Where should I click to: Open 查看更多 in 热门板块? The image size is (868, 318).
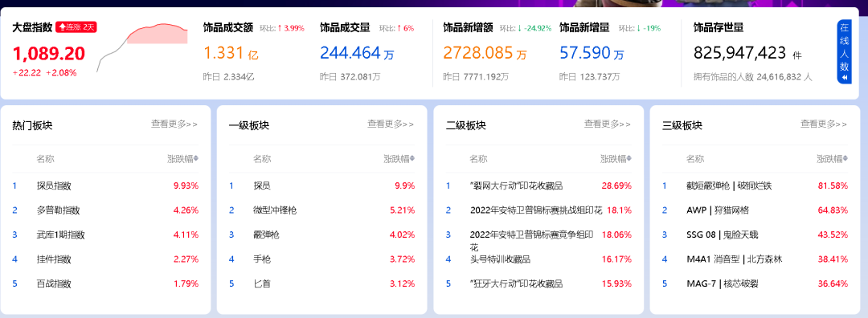coord(174,124)
